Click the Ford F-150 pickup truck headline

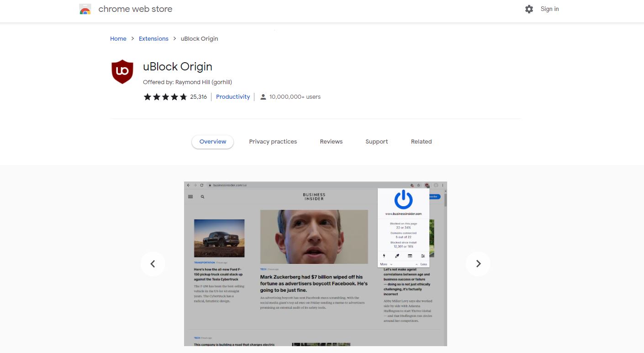point(218,274)
